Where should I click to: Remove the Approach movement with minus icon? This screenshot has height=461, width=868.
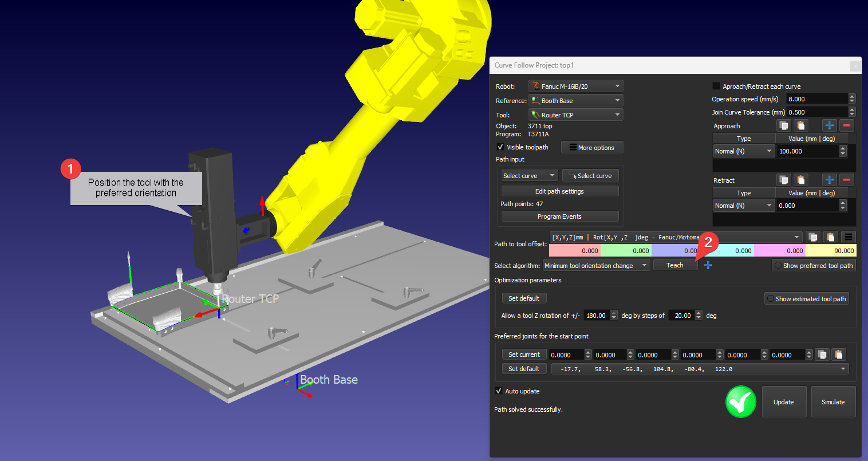[847, 125]
